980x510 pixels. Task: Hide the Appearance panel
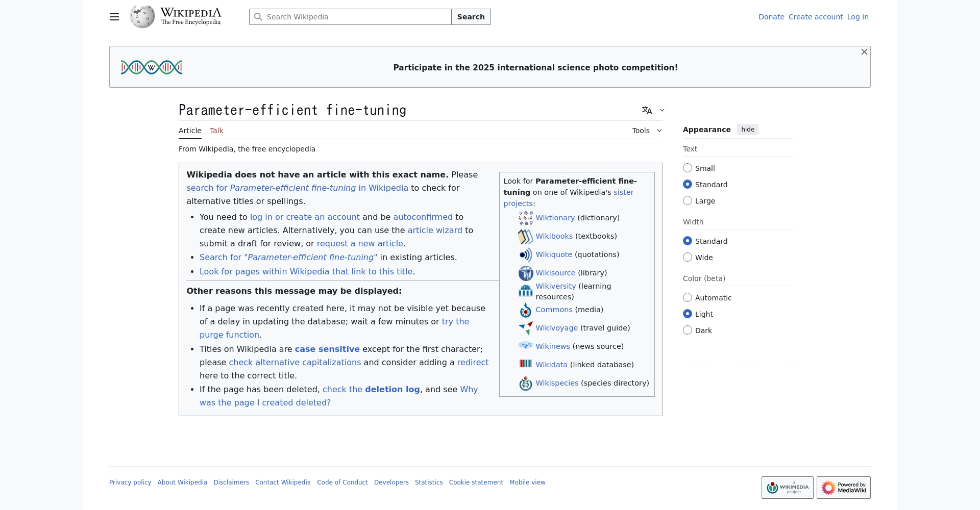747,130
